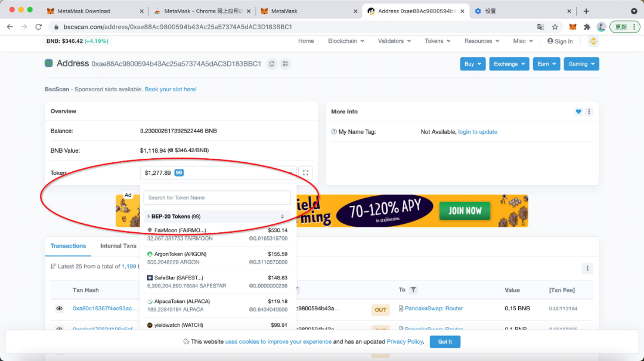Select the SafeStar token entry

point(217,282)
